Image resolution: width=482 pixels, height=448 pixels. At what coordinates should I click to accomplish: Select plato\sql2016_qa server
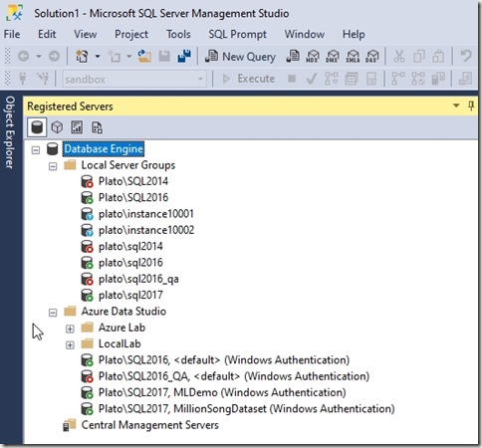pyautogui.click(x=138, y=279)
